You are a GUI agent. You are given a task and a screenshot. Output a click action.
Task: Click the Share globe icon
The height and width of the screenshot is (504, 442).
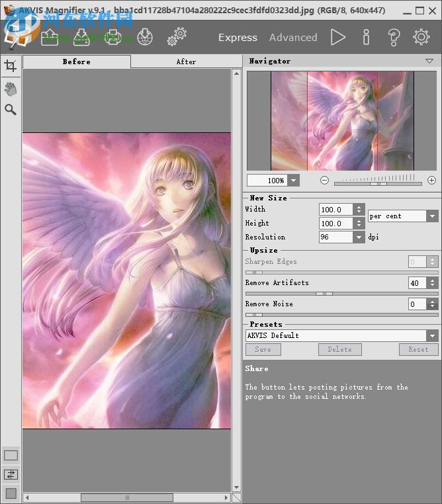pos(145,37)
